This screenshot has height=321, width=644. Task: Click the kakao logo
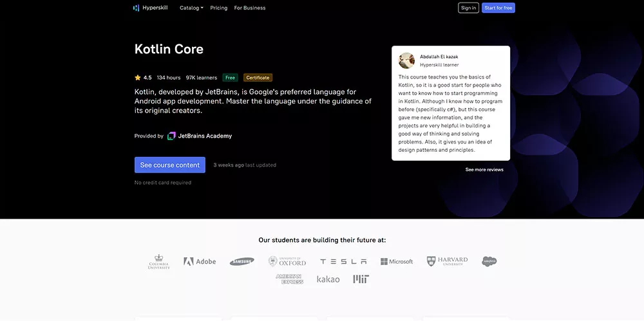[x=328, y=279]
